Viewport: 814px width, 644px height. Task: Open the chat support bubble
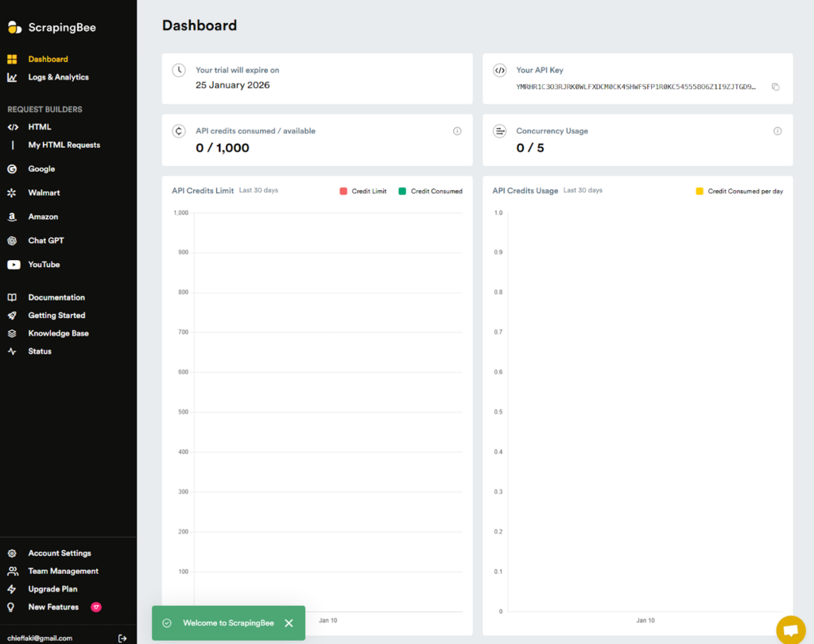(x=790, y=630)
